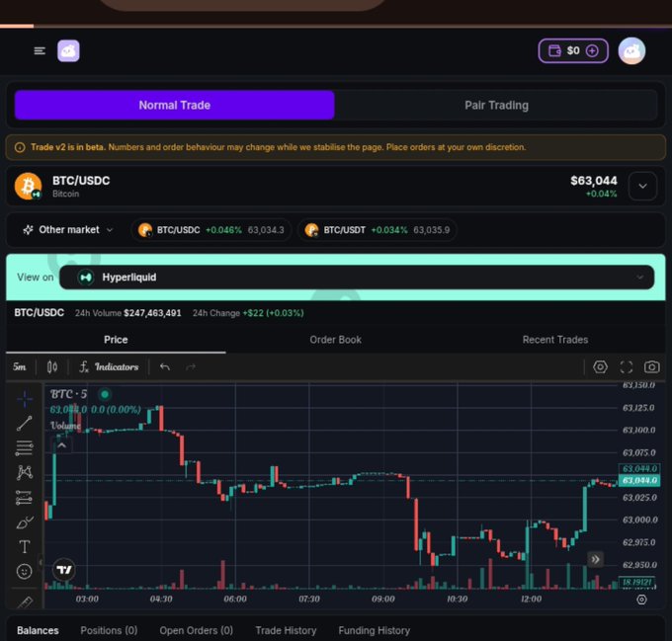Viewport: 672px width, 641px height.
Task: Open the Hyperliquid View on dropdown
Action: pos(357,277)
